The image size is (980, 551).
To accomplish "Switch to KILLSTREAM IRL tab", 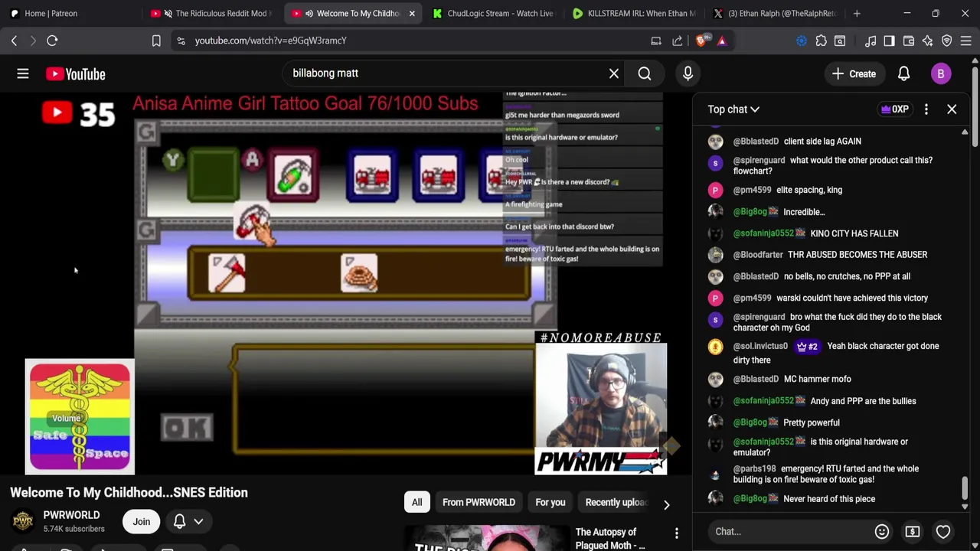I will [634, 13].
